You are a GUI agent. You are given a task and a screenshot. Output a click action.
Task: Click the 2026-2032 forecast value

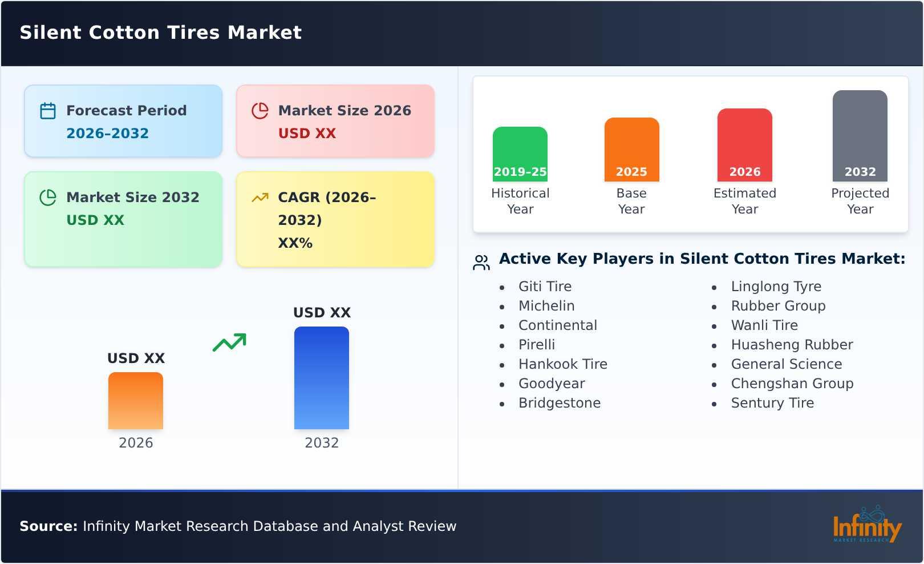107,133
